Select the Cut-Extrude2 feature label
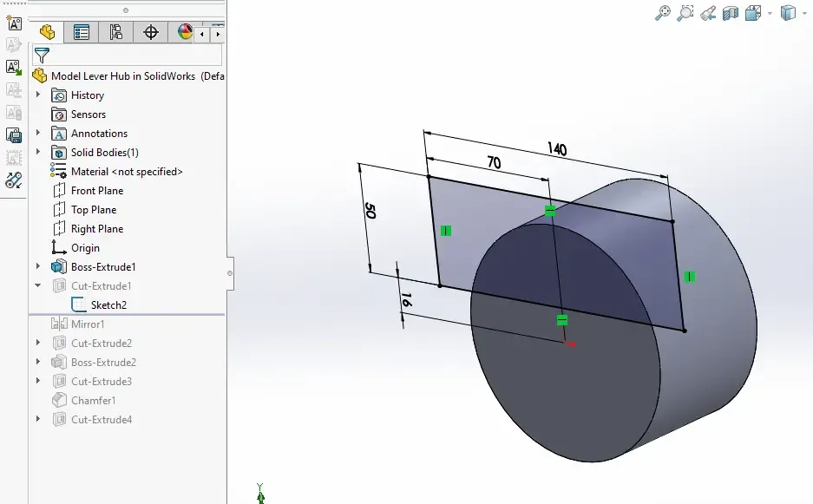 coord(102,344)
